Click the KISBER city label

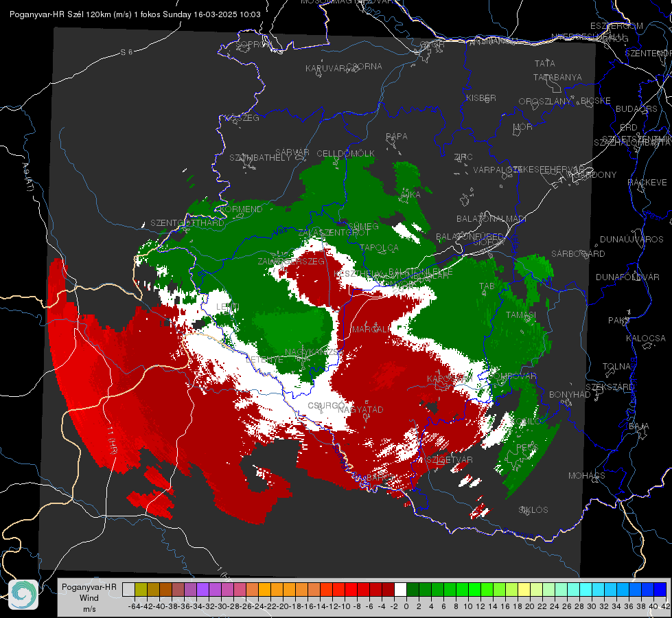coord(481,98)
